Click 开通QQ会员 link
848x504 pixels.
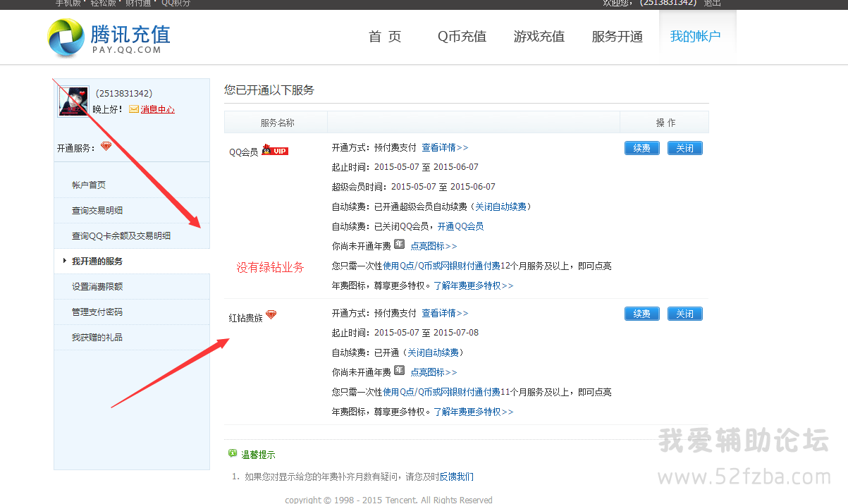(460, 227)
